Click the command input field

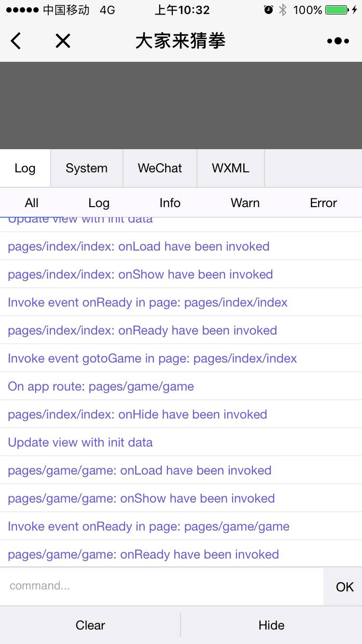point(162,586)
